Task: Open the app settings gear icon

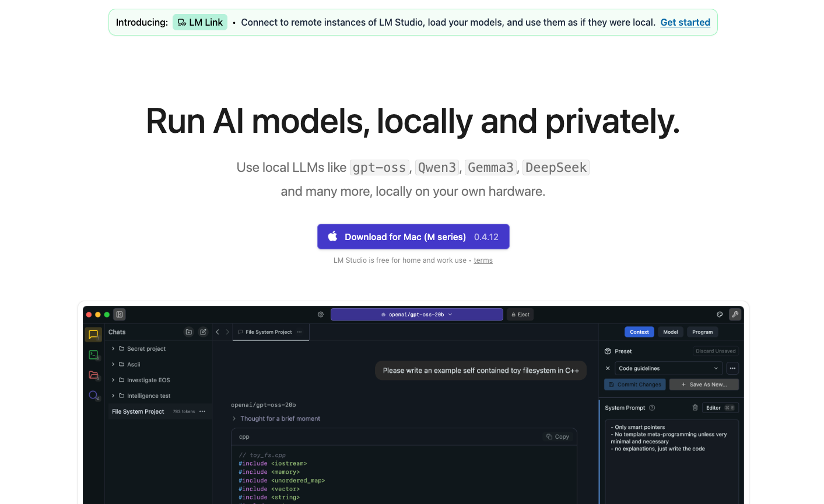Action: 321,314
